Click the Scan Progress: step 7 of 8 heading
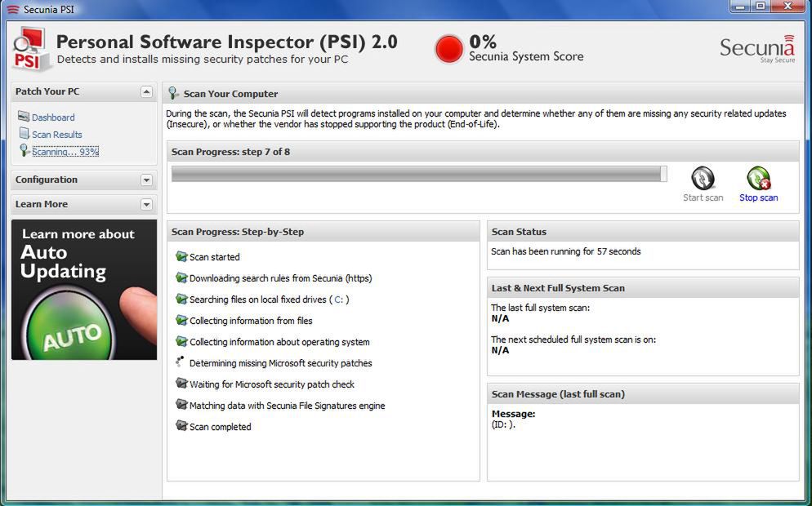The height and width of the screenshot is (506, 812). [x=230, y=152]
